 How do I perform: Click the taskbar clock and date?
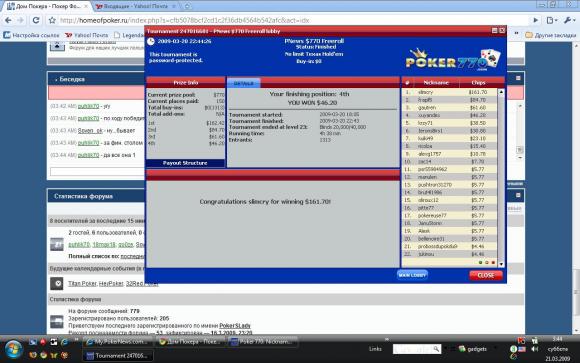pyautogui.click(x=558, y=349)
